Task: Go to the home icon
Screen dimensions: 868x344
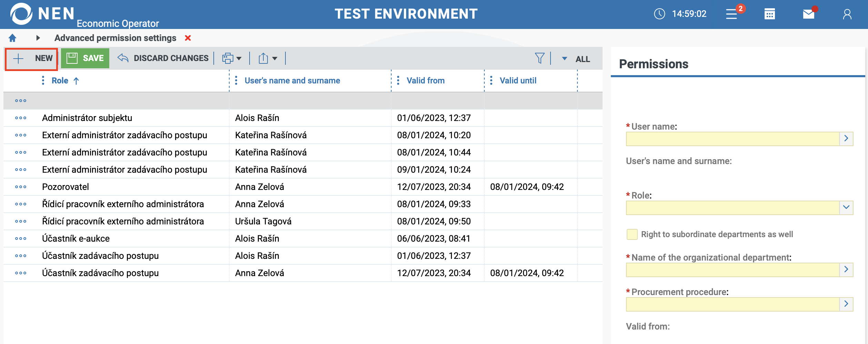Action: [x=12, y=38]
